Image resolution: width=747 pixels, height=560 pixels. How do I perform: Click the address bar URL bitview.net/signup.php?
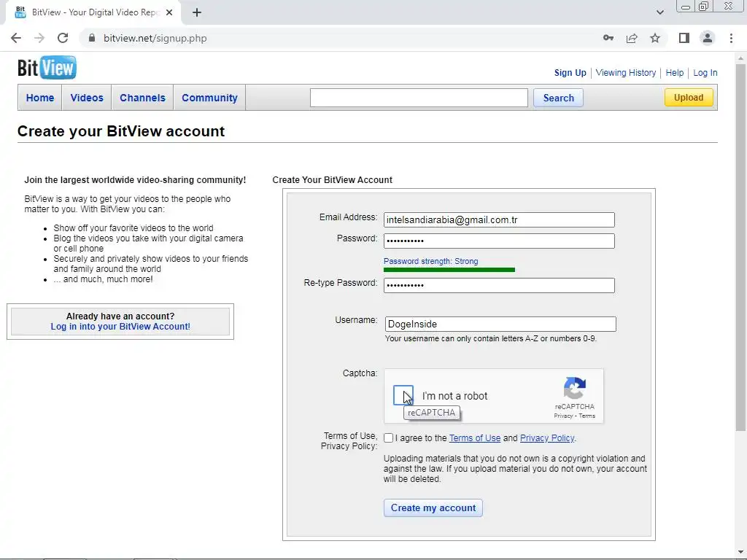[155, 38]
